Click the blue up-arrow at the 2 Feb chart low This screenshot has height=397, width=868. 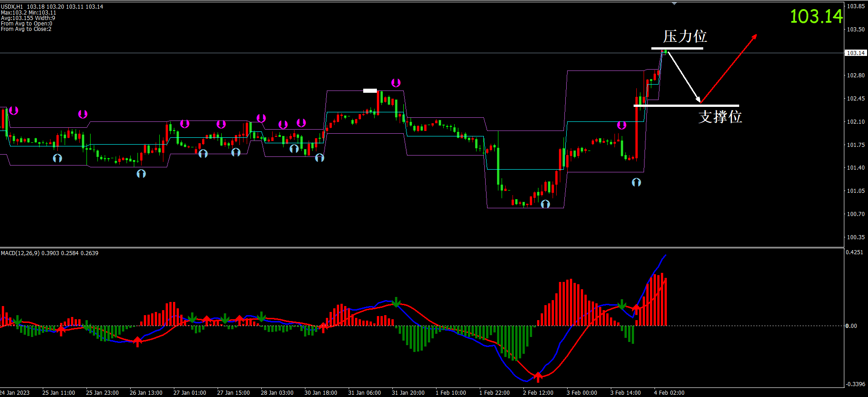pyautogui.click(x=545, y=204)
